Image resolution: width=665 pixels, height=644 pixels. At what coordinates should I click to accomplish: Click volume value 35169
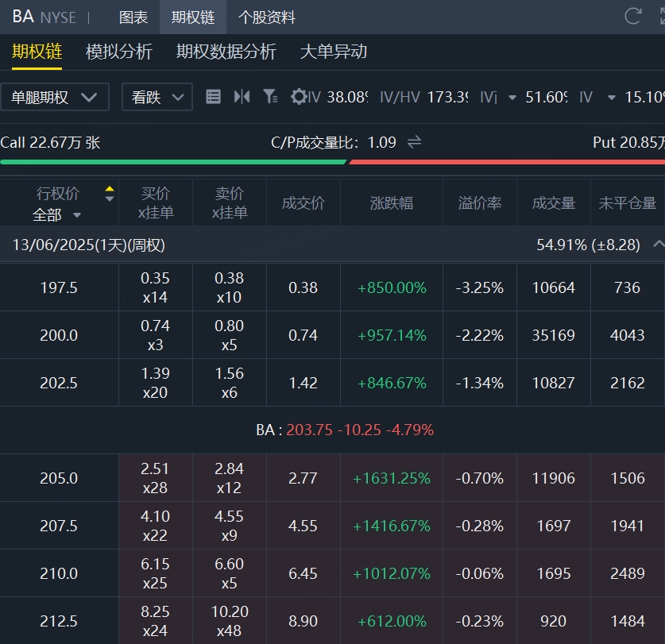[554, 335]
